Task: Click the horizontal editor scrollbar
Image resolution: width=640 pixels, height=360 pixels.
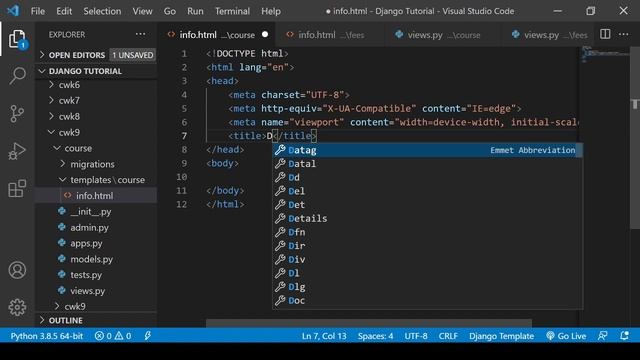Action: tap(369, 323)
